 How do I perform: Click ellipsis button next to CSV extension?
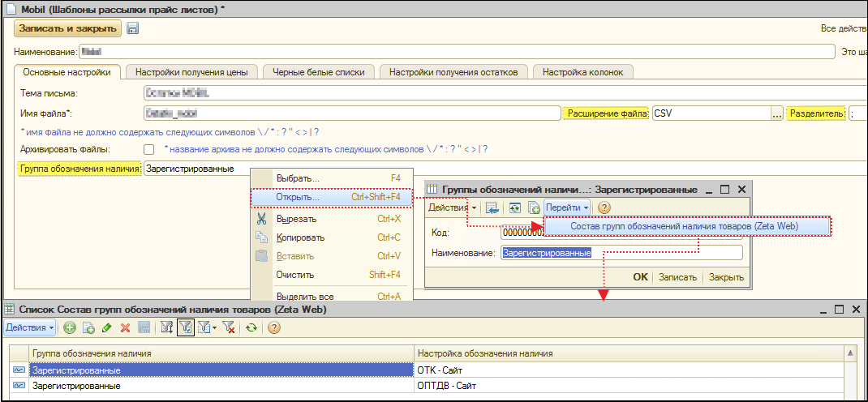click(x=776, y=113)
